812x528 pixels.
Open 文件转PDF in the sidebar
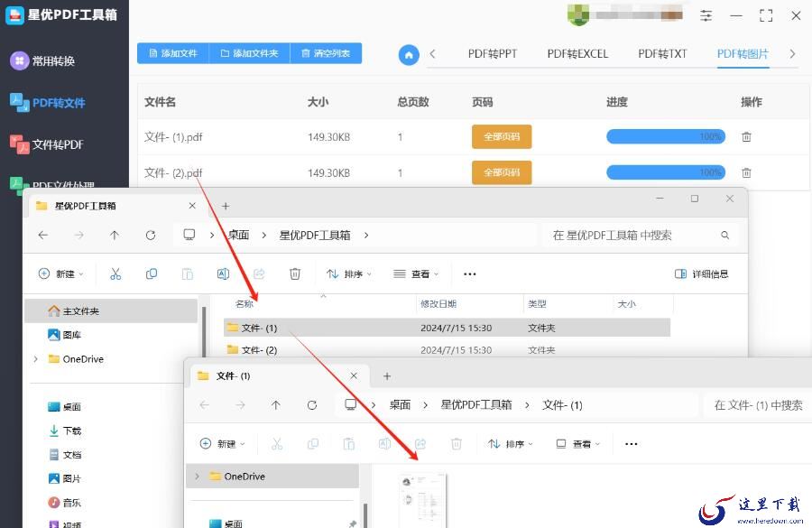pos(47,144)
